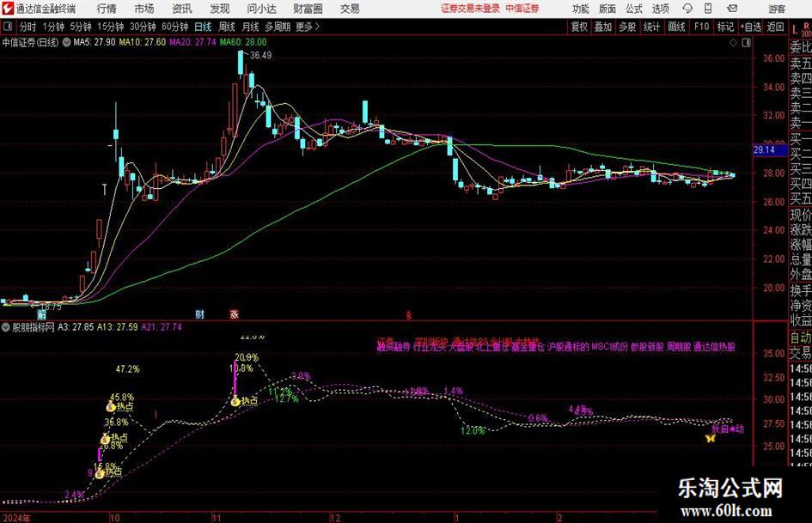Switch to 15分钟 period tab
This screenshot has height=523, width=812.
click(110, 27)
